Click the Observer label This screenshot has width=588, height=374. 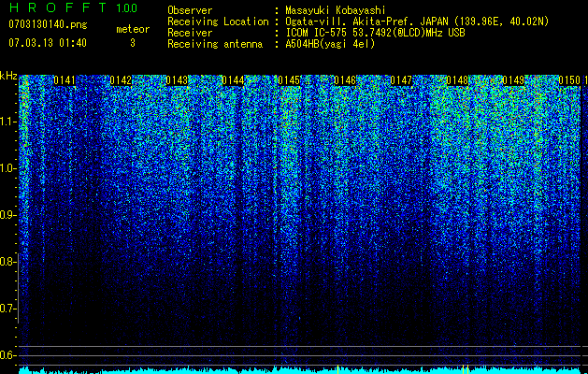(190, 10)
